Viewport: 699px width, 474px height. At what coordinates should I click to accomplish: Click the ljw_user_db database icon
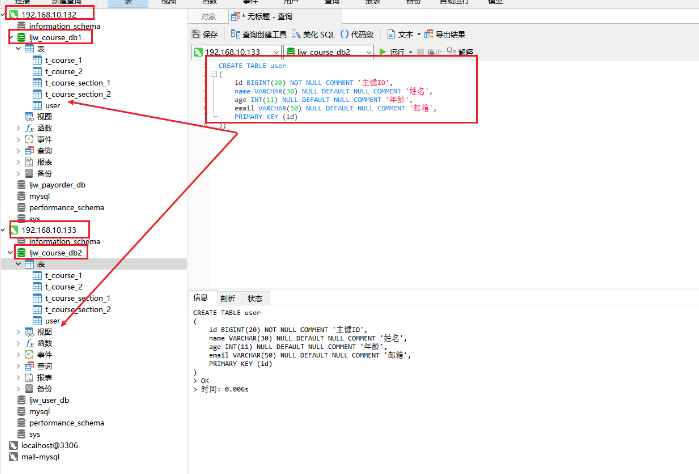[x=21, y=400]
